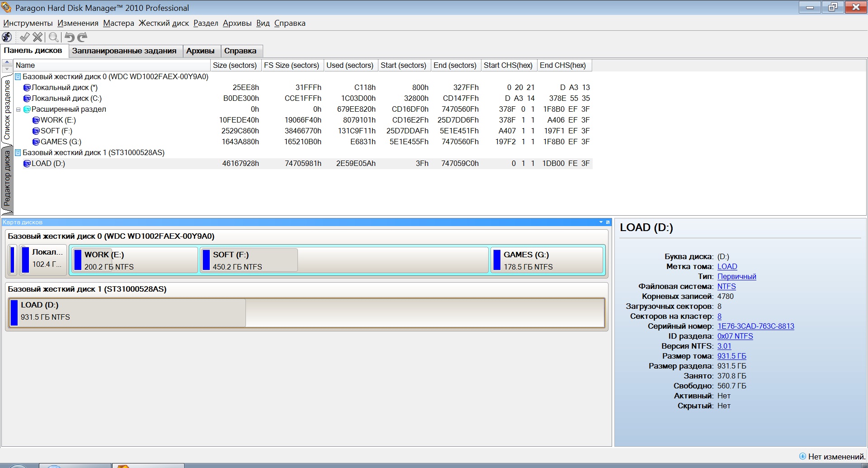Sort by Start (sectors) column header
The image size is (868, 468).
404,65
